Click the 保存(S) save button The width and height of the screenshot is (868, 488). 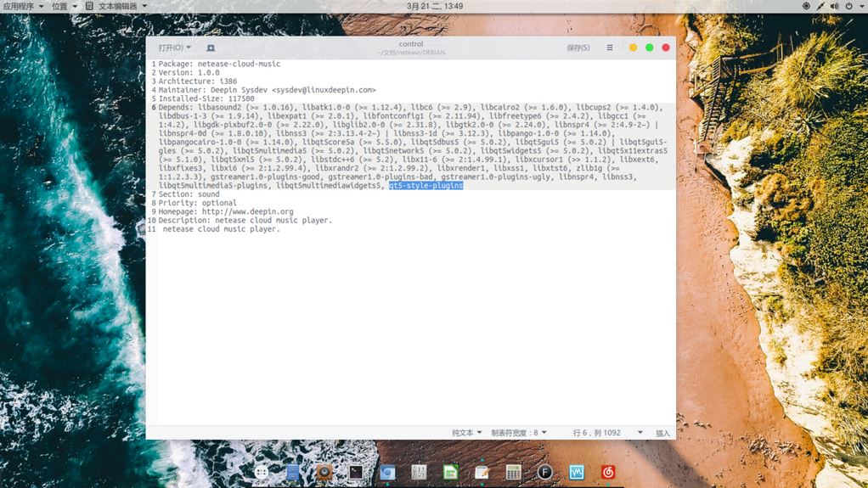(578, 48)
